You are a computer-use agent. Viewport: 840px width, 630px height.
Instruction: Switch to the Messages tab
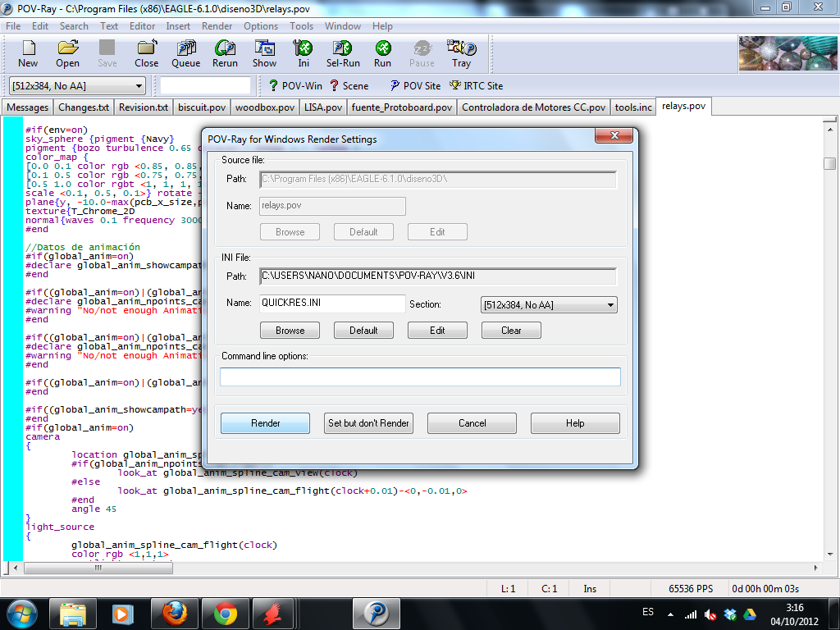[27, 107]
